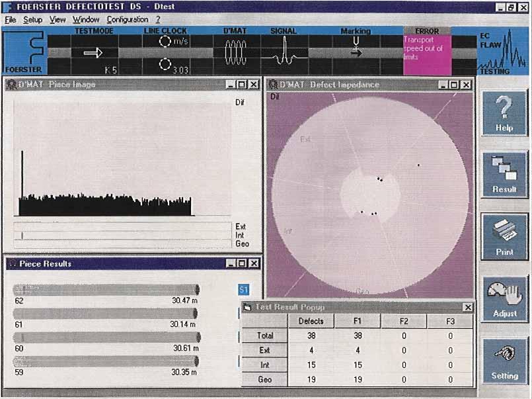Open the View menu
This screenshot has width=532, height=399.
[57, 20]
